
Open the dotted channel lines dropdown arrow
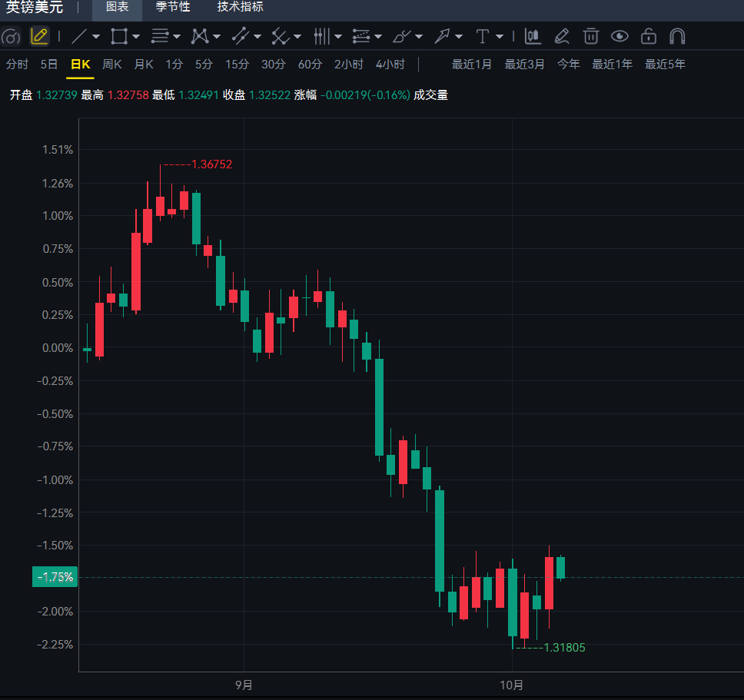point(378,37)
